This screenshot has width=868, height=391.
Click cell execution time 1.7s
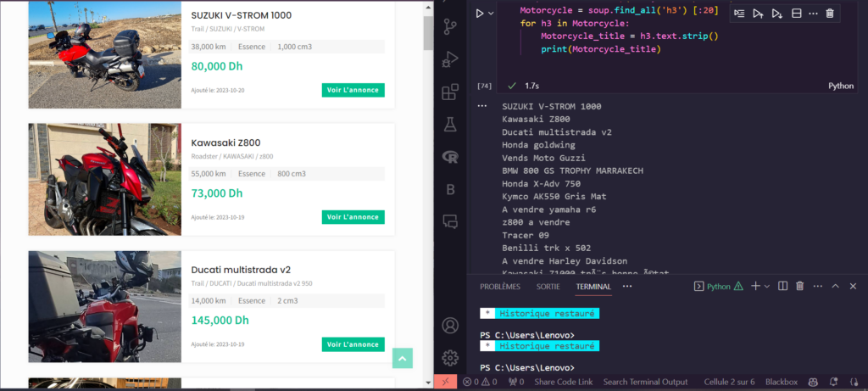pos(531,86)
